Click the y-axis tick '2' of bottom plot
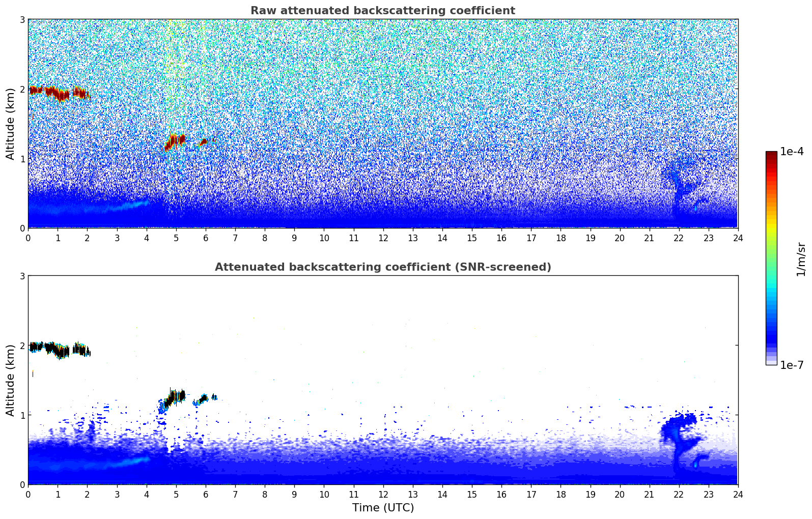The height and width of the screenshot is (519, 812). pos(22,345)
